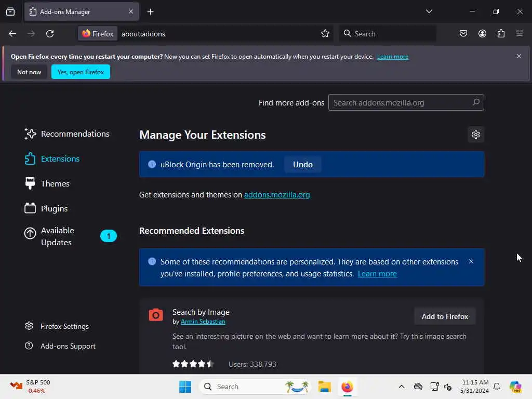Open the Save to Pocket icon
The image size is (532, 399).
(x=463, y=34)
